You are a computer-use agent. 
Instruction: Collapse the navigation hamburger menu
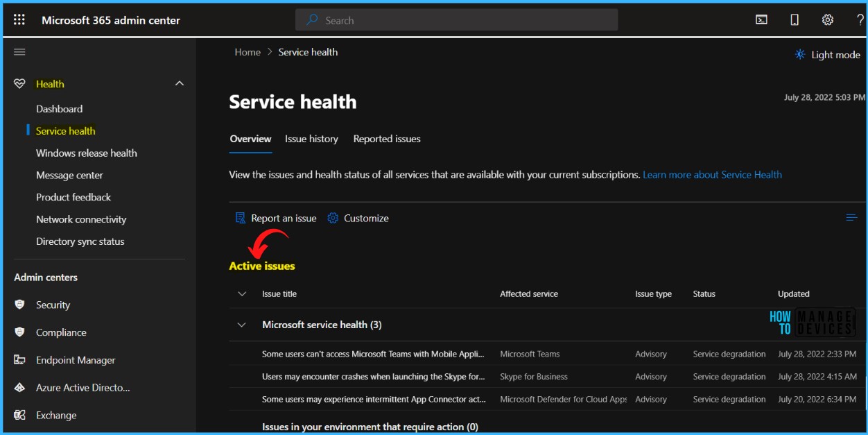click(19, 52)
